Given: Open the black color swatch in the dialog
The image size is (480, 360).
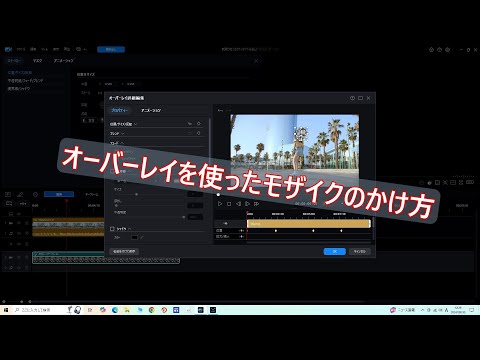Looking at the screenshot, I should click(x=134, y=237).
